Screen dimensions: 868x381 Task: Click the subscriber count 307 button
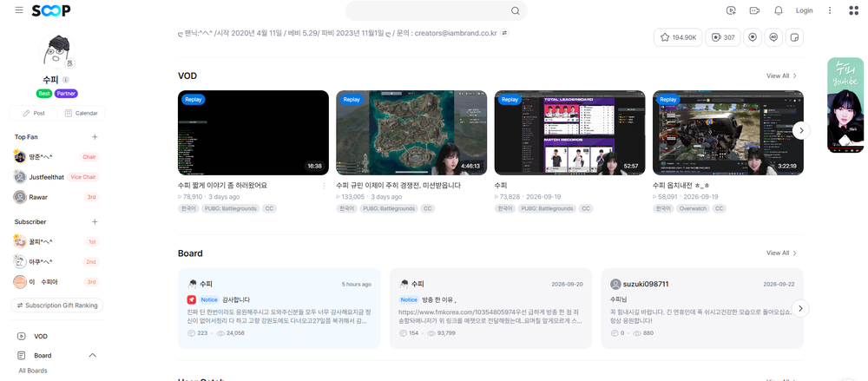pyautogui.click(x=722, y=37)
